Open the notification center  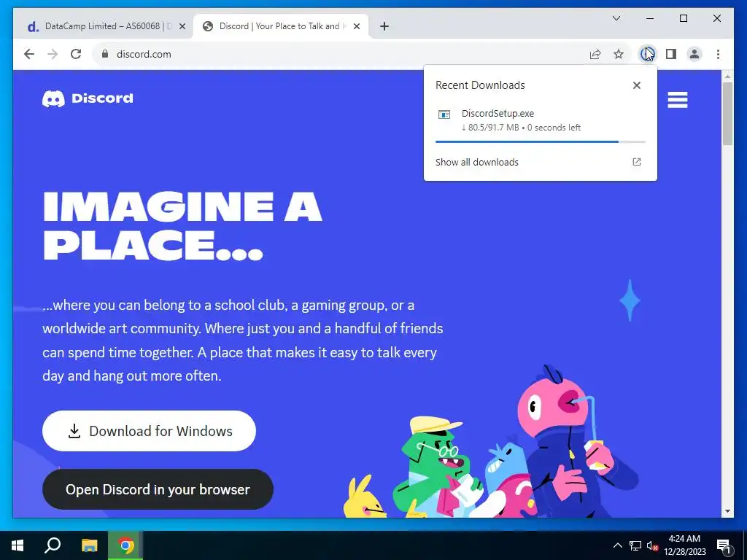tap(724, 545)
